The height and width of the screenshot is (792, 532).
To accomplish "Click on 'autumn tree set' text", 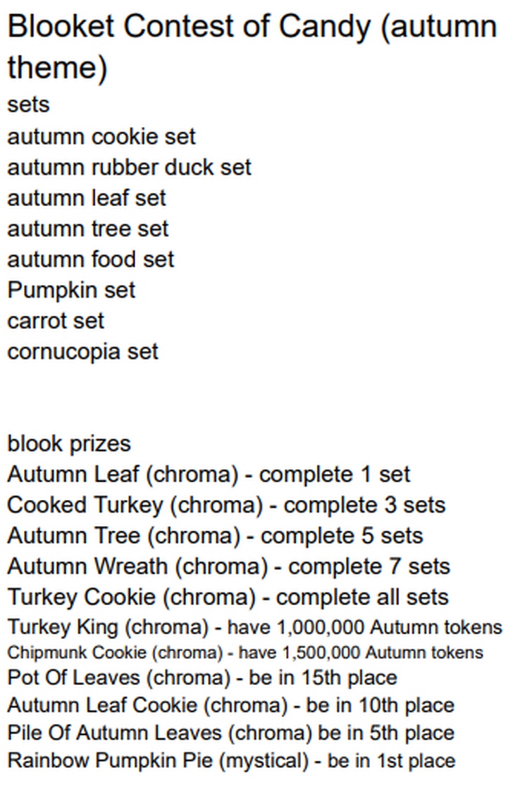I will 88,229.
